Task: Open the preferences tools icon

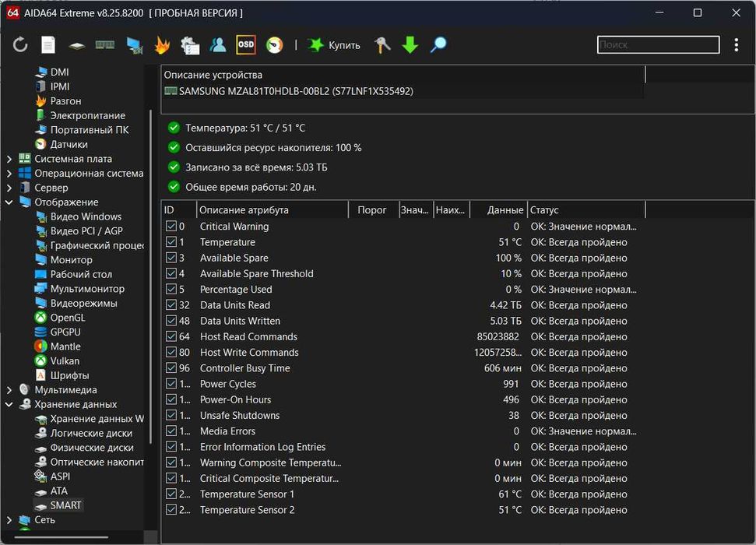Action: point(382,45)
